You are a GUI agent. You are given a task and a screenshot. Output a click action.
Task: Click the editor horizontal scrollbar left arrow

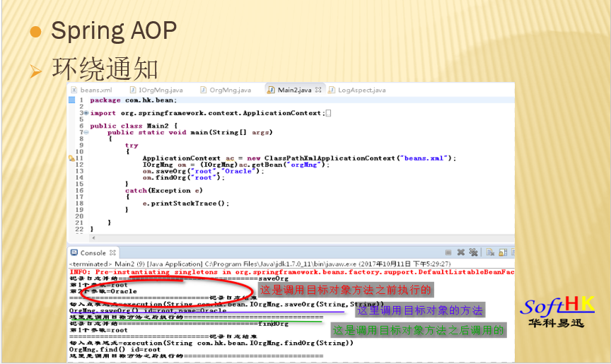coord(93,237)
